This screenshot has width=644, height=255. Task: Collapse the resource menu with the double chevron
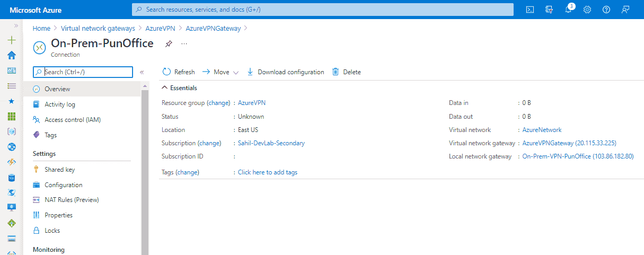tap(142, 72)
